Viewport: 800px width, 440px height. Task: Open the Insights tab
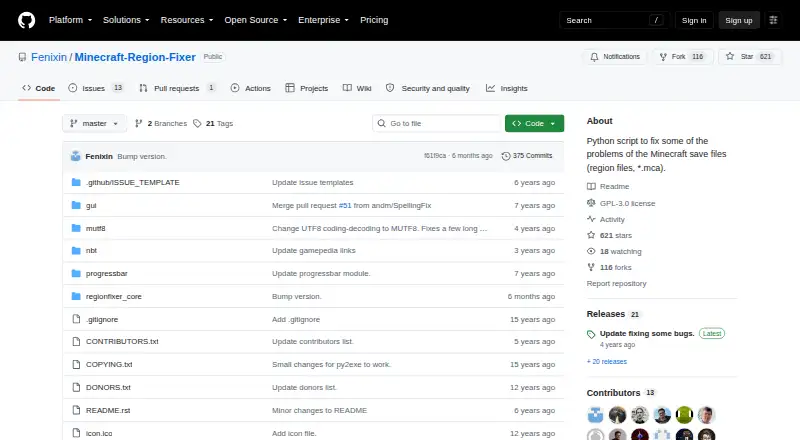coord(507,88)
